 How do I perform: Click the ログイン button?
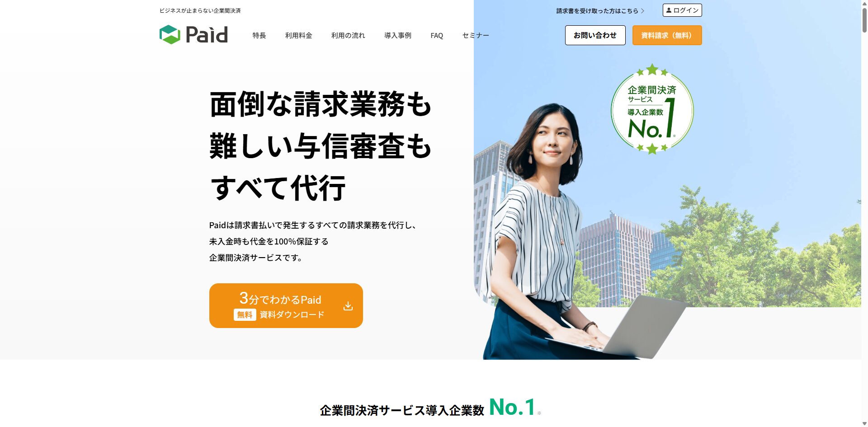tap(682, 10)
